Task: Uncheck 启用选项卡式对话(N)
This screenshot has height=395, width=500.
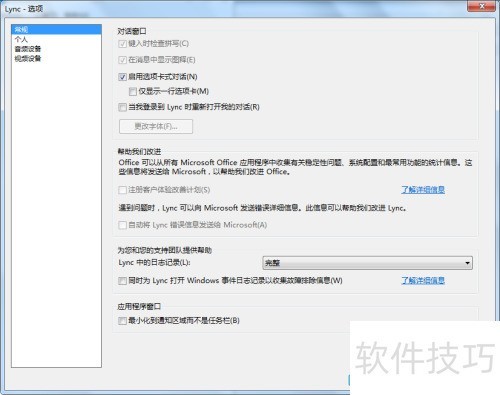Action: coord(122,77)
